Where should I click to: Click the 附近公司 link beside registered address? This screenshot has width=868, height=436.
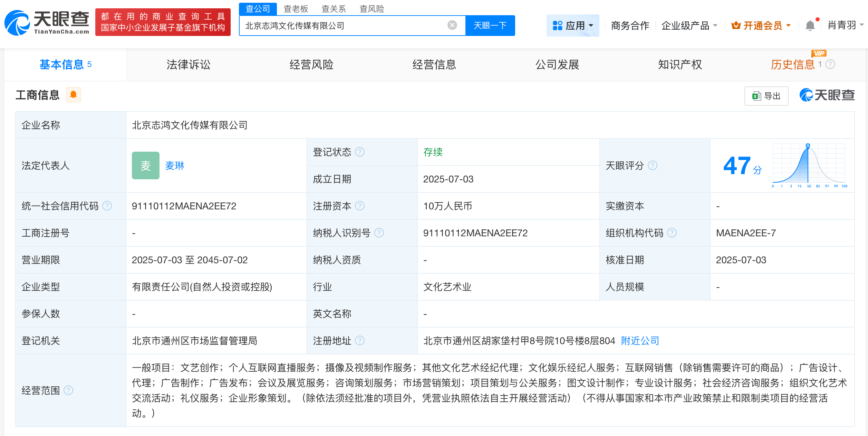(640, 341)
